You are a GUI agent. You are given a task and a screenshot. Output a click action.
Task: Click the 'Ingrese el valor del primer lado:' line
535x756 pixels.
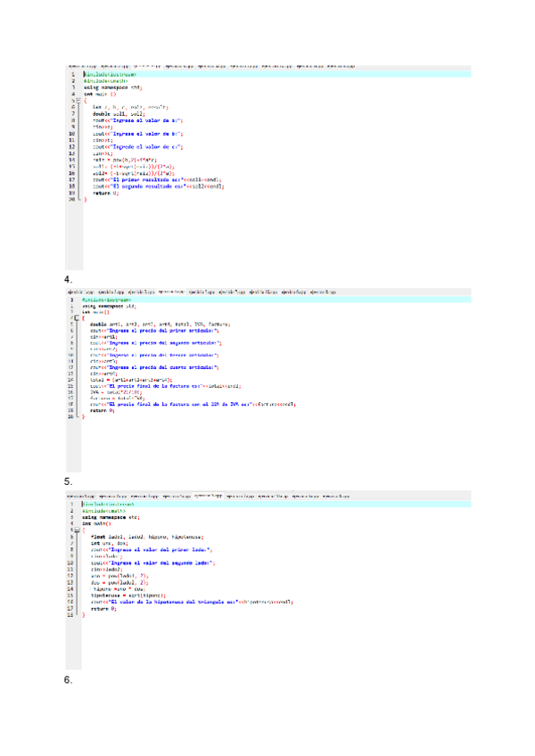click(152, 550)
